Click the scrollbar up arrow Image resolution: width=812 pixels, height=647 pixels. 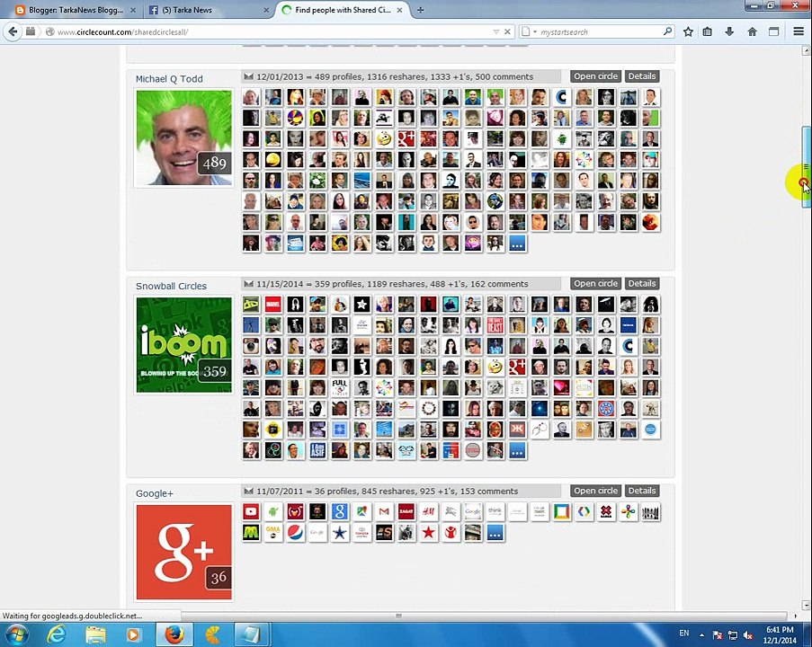(806, 50)
